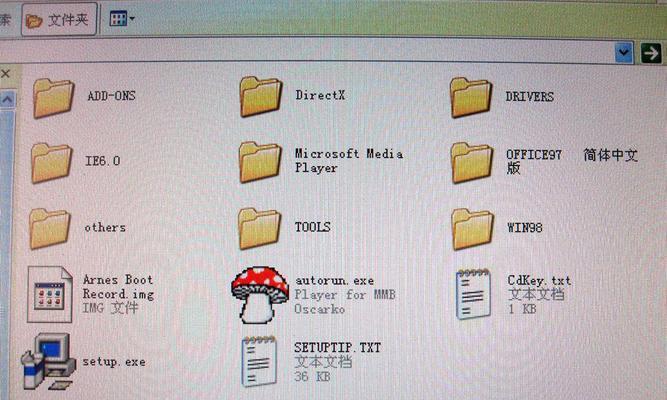Click the green Go arrow button
Image resolution: width=667 pixels, height=400 pixels.
(651, 53)
